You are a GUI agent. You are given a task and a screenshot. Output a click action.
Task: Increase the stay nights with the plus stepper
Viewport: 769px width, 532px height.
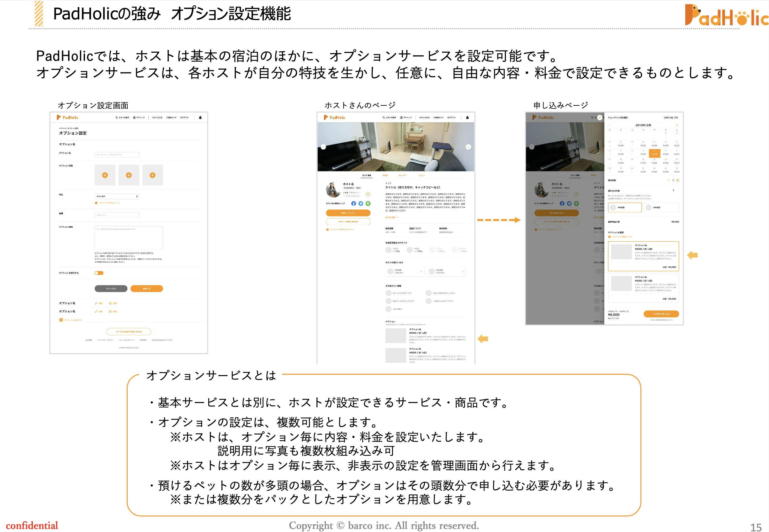coord(678,180)
